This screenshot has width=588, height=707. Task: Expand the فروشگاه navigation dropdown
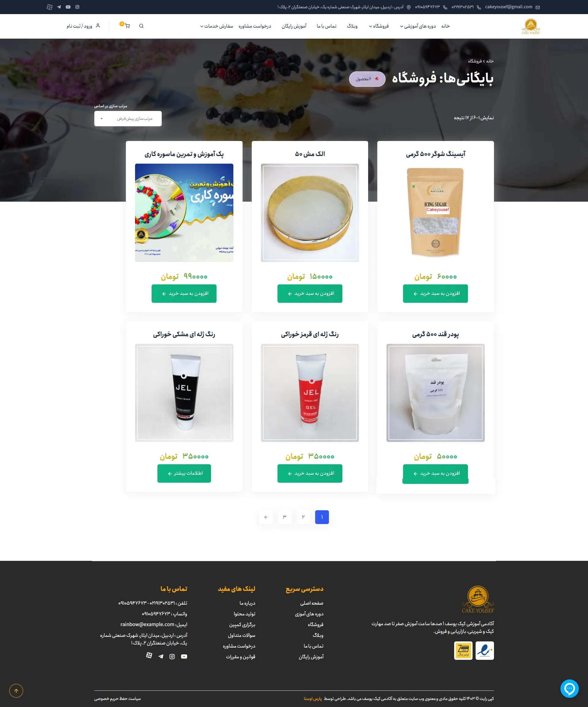(379, 26)
